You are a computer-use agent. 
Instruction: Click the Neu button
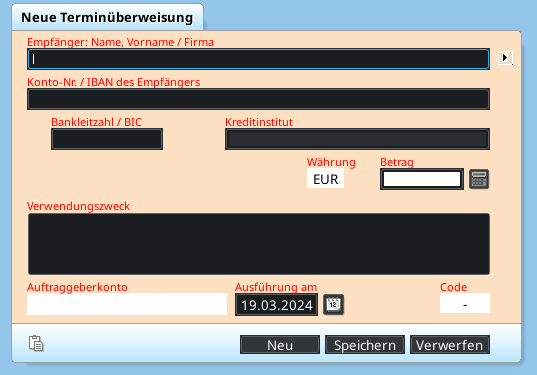coord(280,345)
